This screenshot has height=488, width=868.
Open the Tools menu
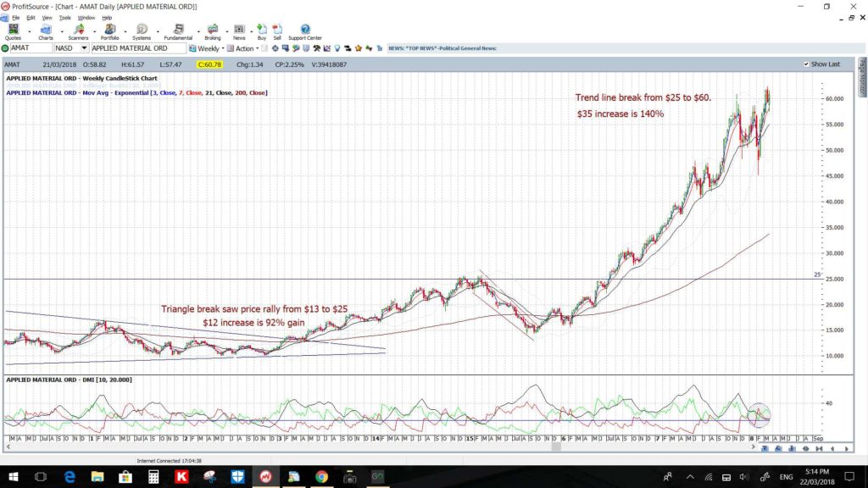tap(64, 18)
